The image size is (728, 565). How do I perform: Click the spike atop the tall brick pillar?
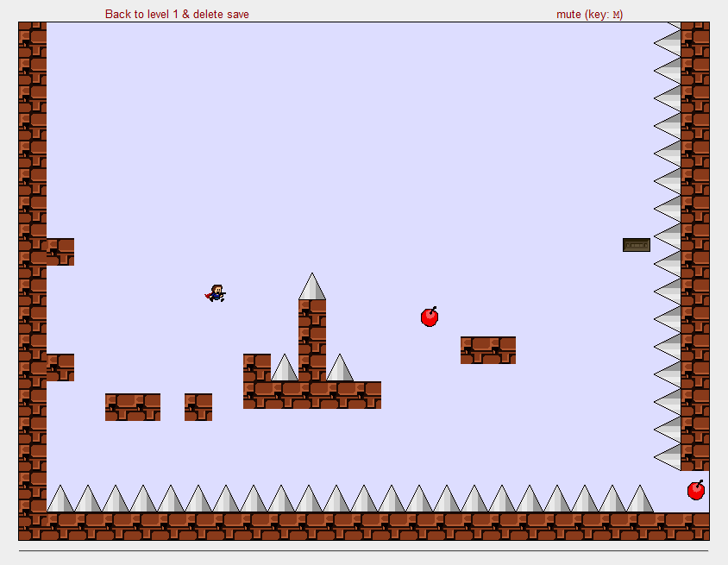point(312,286)
